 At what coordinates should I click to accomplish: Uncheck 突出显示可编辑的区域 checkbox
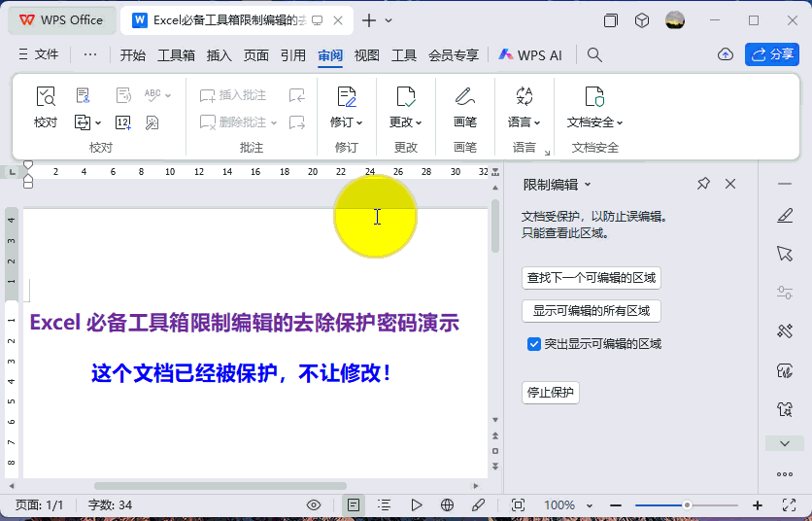pos(533,344)
